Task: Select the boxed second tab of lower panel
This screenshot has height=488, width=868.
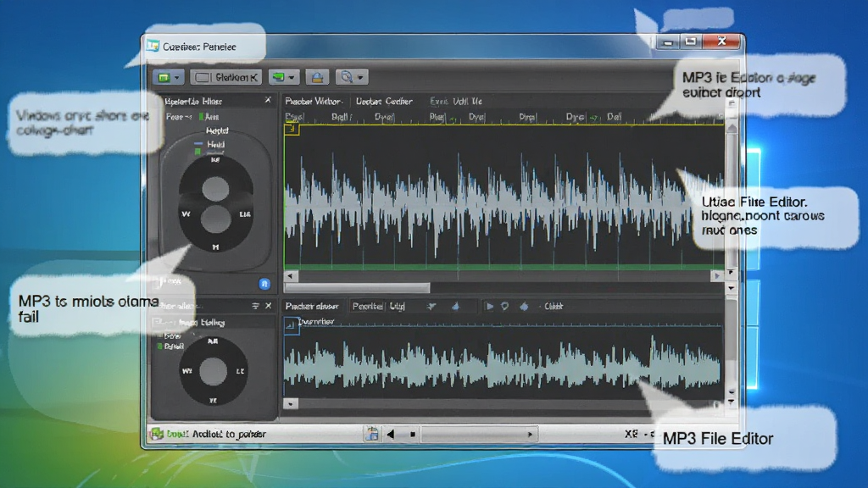Action: (x=368, y=306)
